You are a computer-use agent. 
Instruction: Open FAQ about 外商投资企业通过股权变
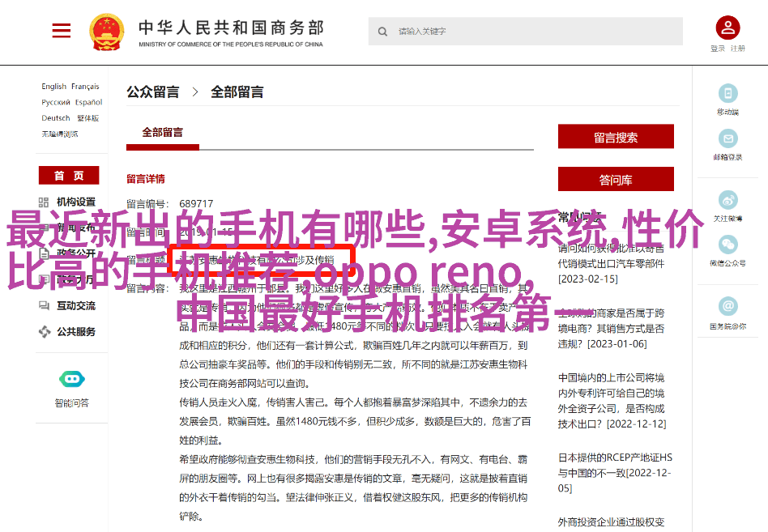(x=612, y=523)
